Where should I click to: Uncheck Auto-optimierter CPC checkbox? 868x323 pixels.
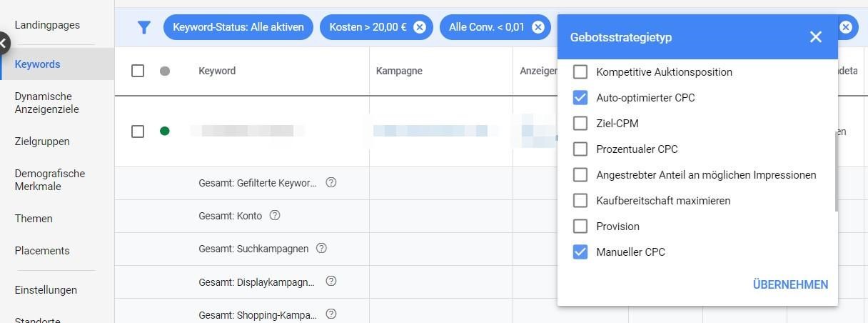[580, 98]
